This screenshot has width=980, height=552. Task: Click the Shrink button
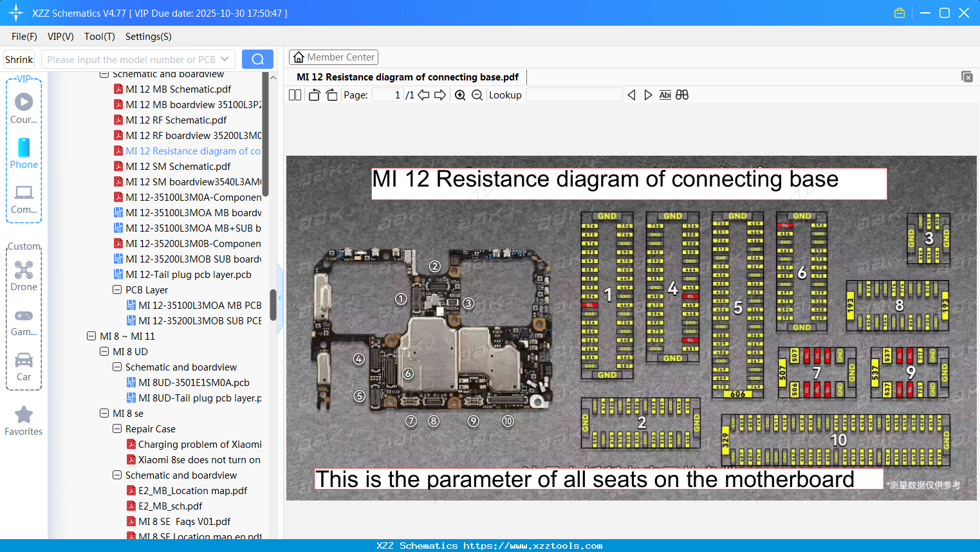pyautogui.click(x=19, y=59)
